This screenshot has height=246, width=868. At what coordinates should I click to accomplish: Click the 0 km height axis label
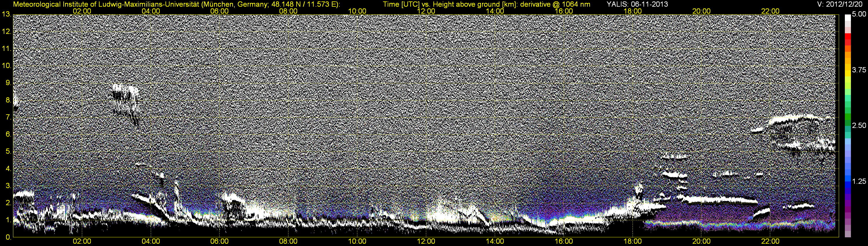pos(8,237)
